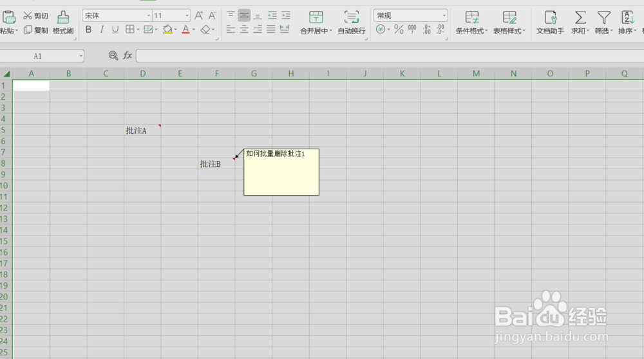Click the Paste (粘贴) clipboard icon

click(8, 17)
